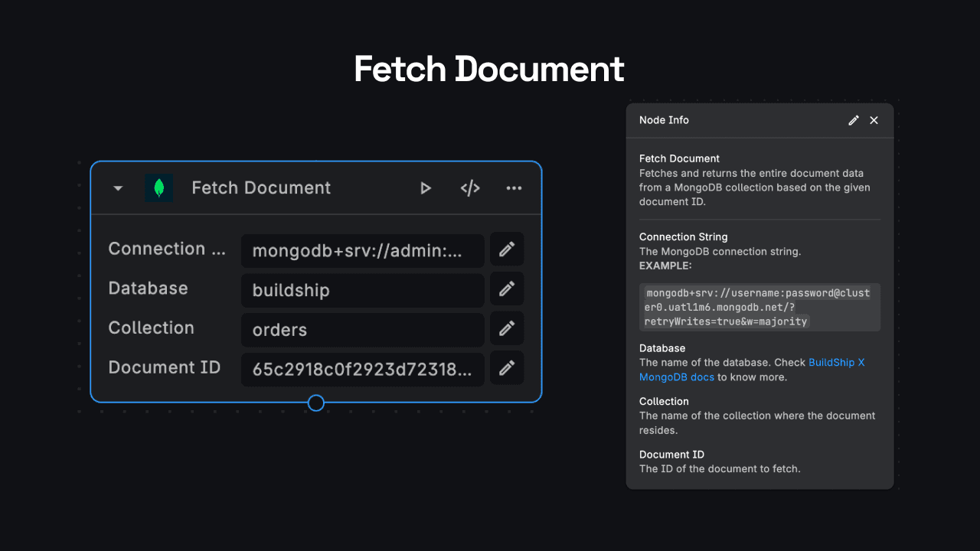Run the Fetch Document node with play icon

click(426, 188)
